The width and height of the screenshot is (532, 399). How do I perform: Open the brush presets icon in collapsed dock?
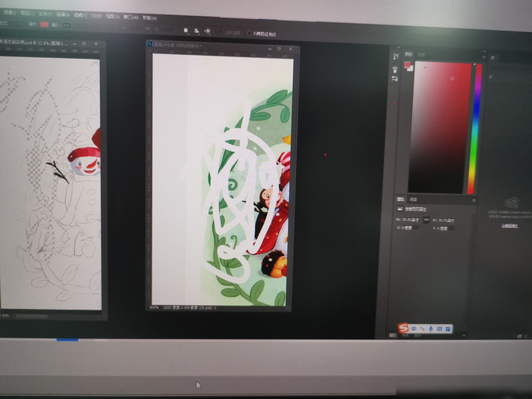click(395, 69)
